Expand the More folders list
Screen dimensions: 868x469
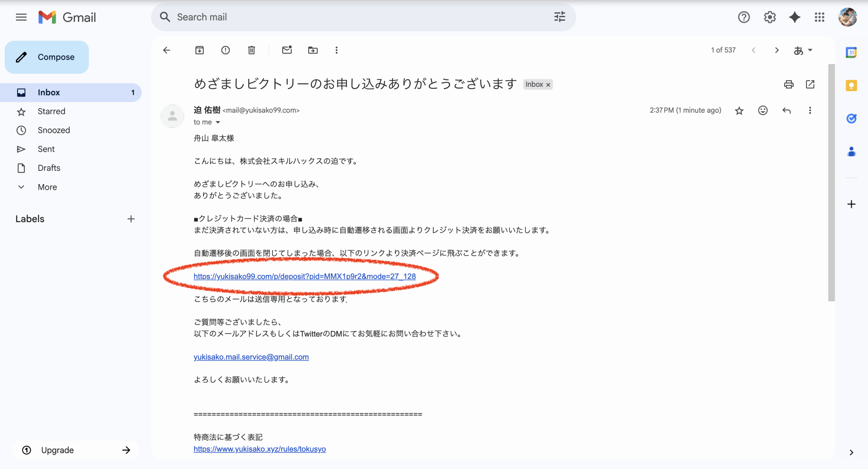coord(71,187)
